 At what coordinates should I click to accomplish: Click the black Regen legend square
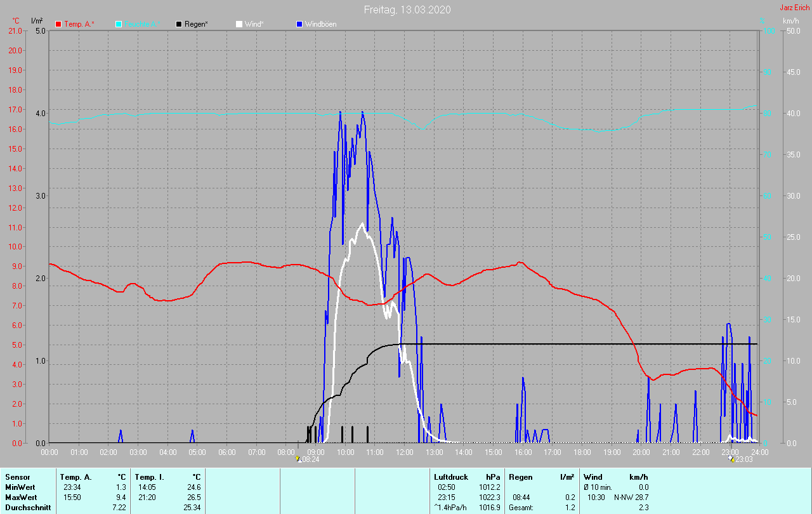pos(179,24)
